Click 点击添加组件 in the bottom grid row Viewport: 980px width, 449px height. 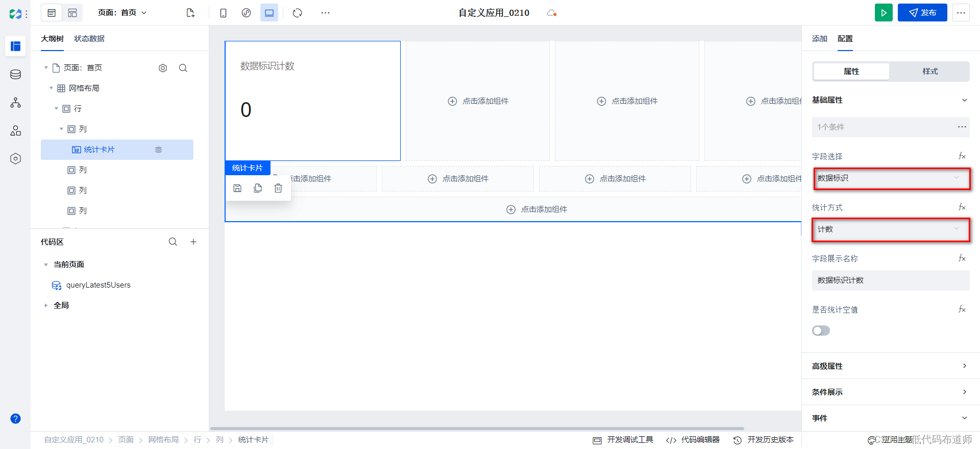tap(536, 209)
